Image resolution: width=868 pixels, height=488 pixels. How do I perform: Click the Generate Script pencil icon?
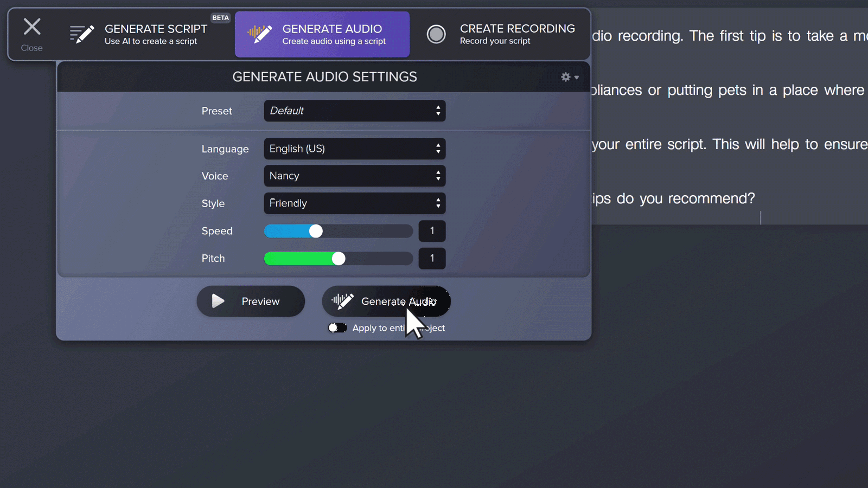coord(82,34)
